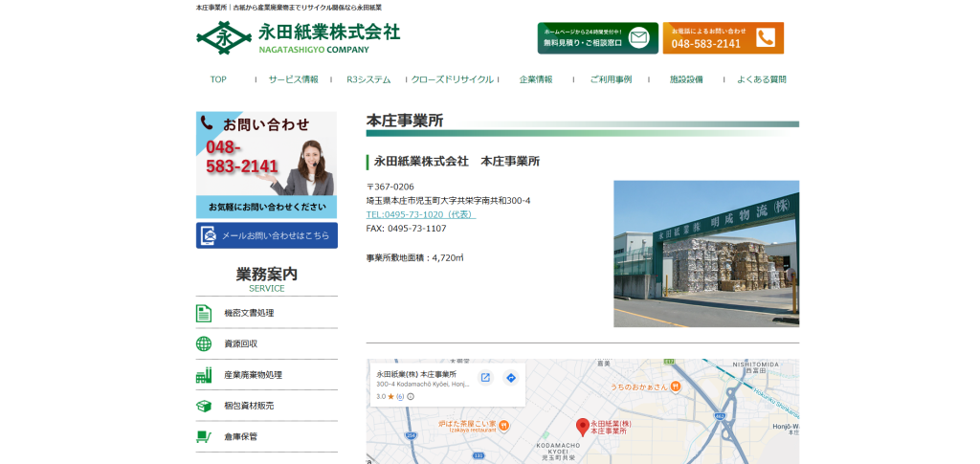Click the box icon beside 梱包資材販売
The image size is (980, 464).
pos(204,406)
